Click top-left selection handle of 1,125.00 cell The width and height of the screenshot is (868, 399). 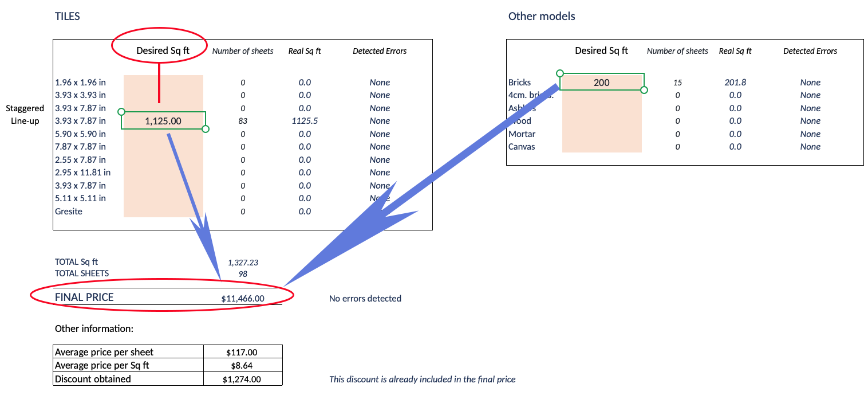[121, 112]
